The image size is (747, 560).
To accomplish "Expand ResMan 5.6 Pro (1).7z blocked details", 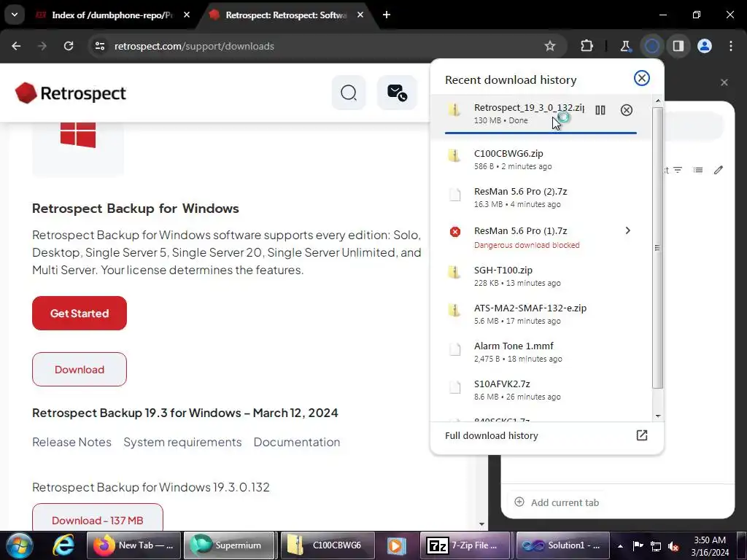I will pos(628,230).
